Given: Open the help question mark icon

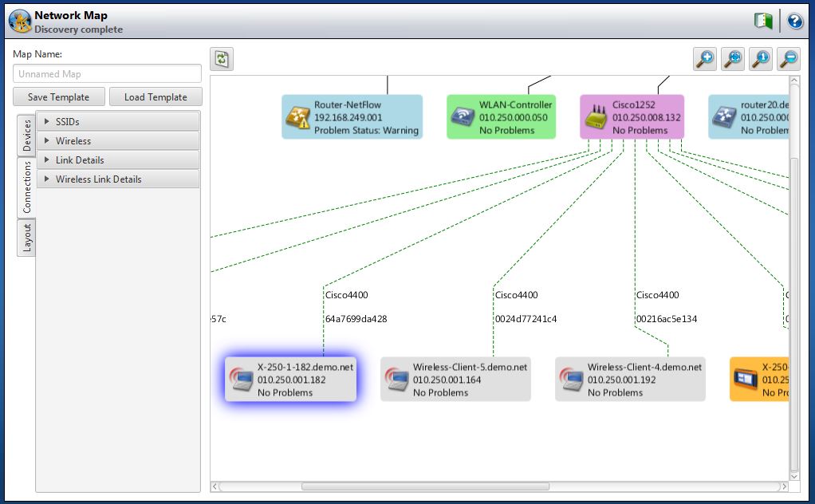Looking at the screenshot, I should pyautogui.click(x=794, y=22).
